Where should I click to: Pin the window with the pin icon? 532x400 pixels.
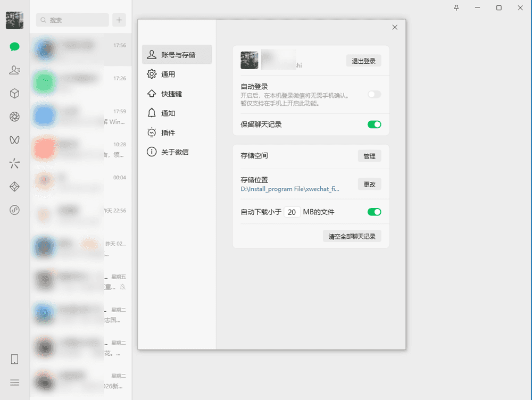456,8
